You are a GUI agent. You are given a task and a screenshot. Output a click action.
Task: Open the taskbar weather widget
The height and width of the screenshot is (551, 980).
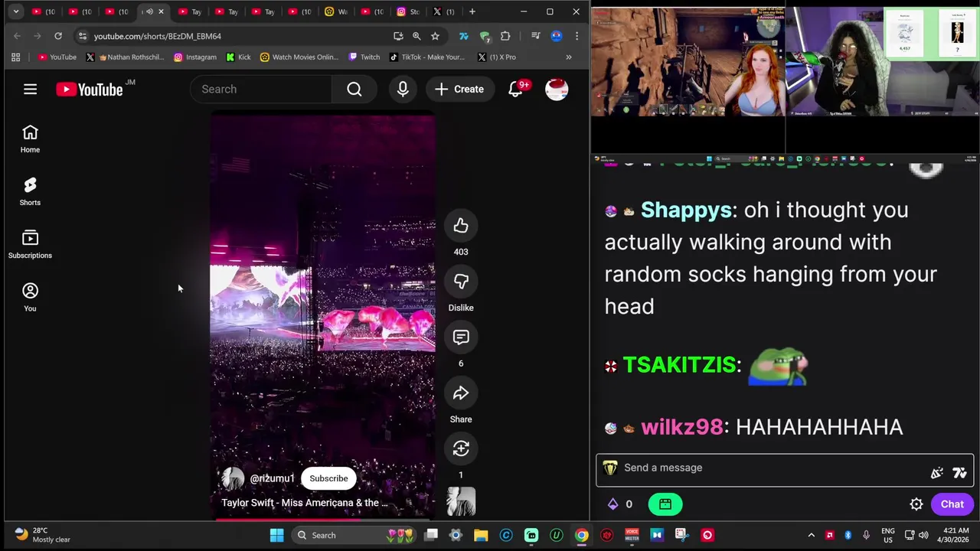pyautogui.click(x=43, y=535)
